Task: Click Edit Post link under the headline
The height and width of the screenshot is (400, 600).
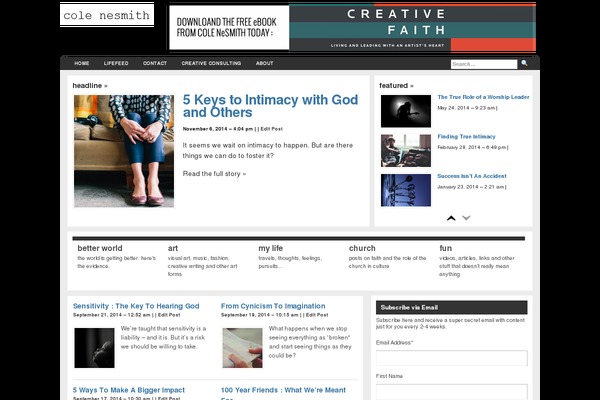Action: (272, 129)
